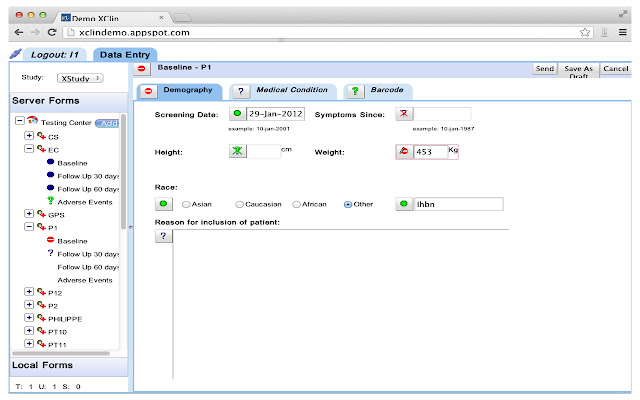
Task: Click the red warning icon beside Weight field
Action: click(404, 151)
